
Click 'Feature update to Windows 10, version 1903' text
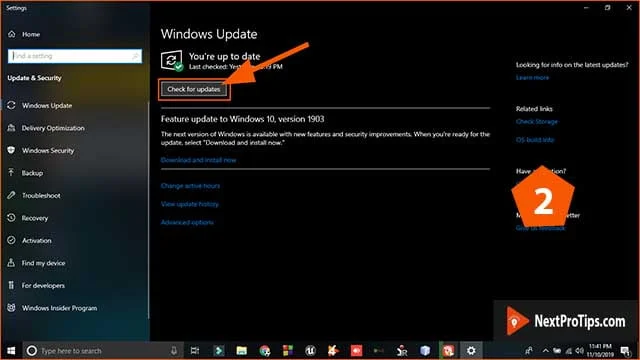point(242,119)
